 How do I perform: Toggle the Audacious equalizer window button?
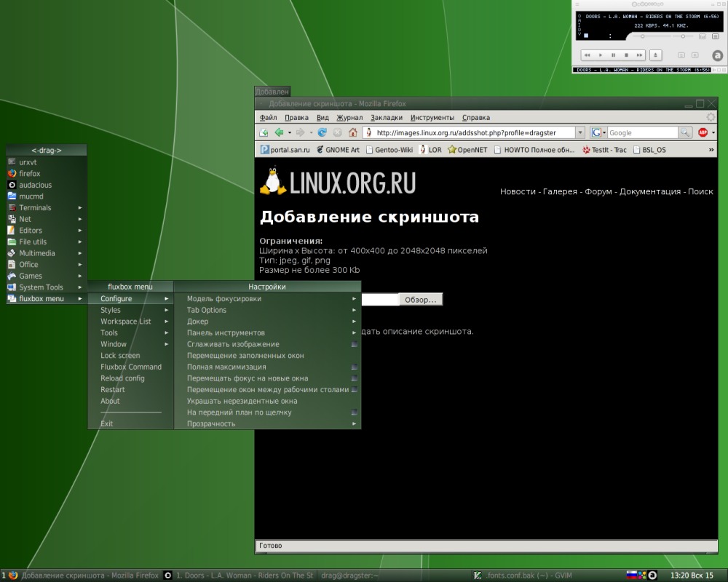pyautogui.click(x=703, y=36)
